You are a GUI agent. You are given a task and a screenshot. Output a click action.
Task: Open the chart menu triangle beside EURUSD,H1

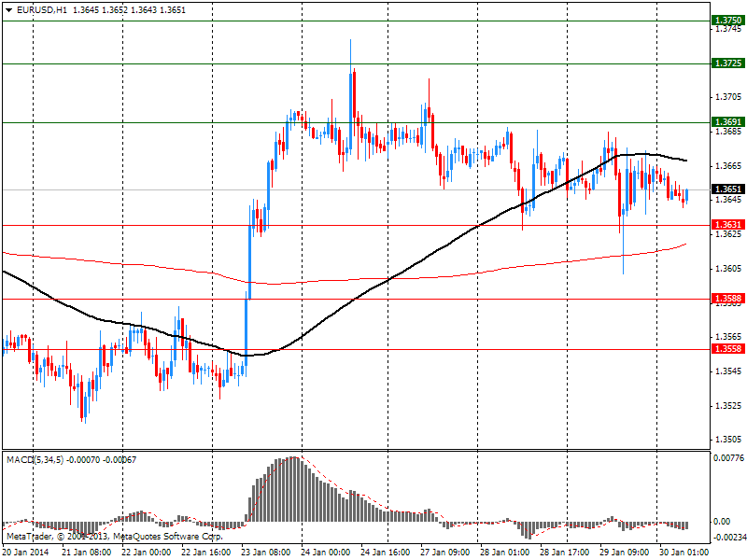click(9, 10)
